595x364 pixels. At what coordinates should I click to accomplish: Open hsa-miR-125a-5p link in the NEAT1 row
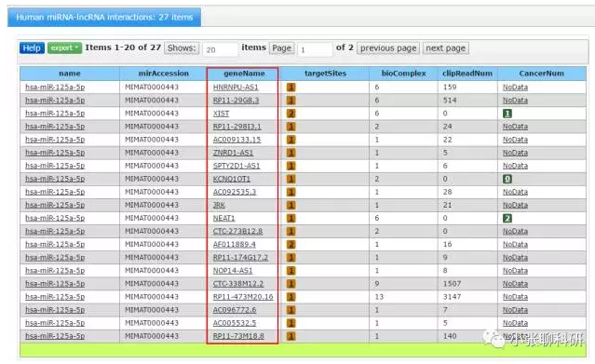[x=55, y=218]
